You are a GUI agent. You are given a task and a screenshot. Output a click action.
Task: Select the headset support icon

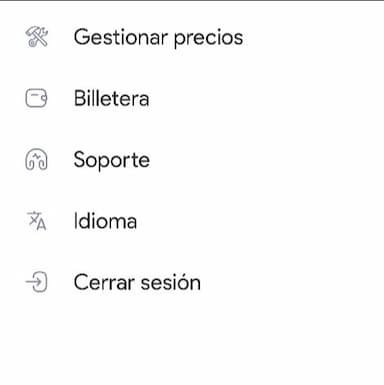(36, 160)
